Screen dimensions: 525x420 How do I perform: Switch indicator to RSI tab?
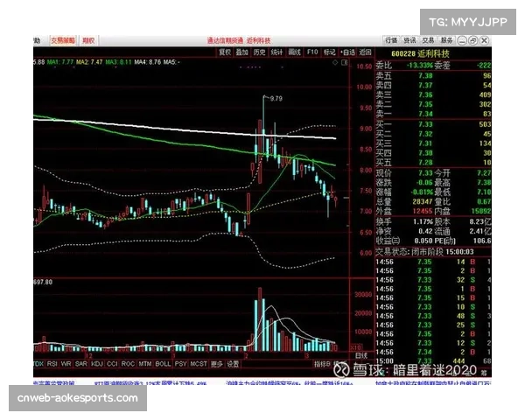[x=52, y=363]
